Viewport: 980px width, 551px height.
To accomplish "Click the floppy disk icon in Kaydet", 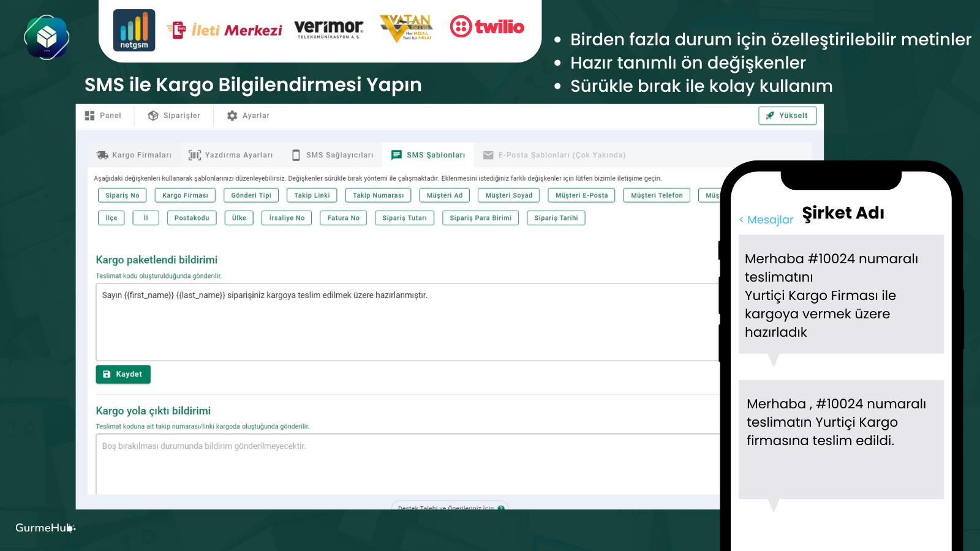I will click(107, 374).
